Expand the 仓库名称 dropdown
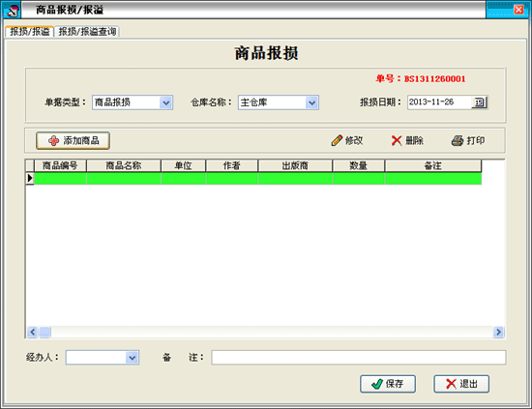532x409 pixels. (x=311, y=102)
